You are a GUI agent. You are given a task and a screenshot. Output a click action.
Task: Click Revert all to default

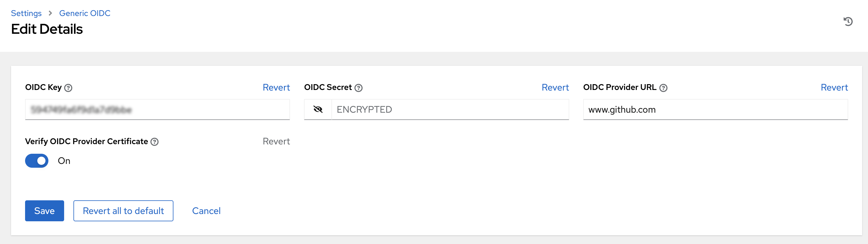(x=123, y=211)
